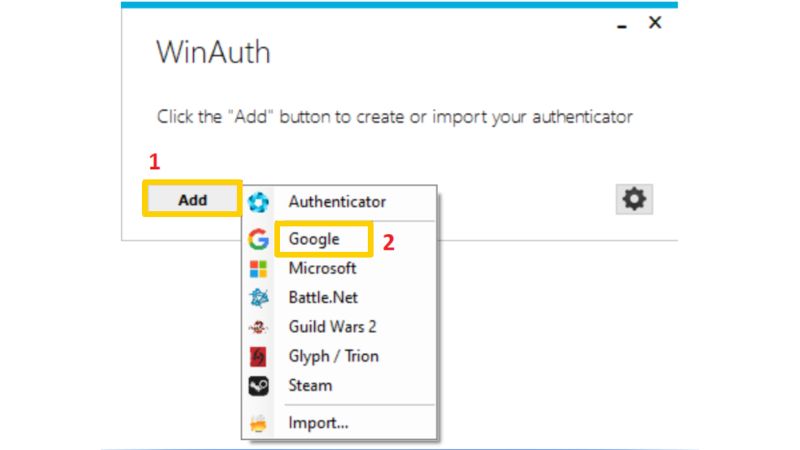Choose Google in the authenticator list
800x450 pixels.
pos(340,239)
